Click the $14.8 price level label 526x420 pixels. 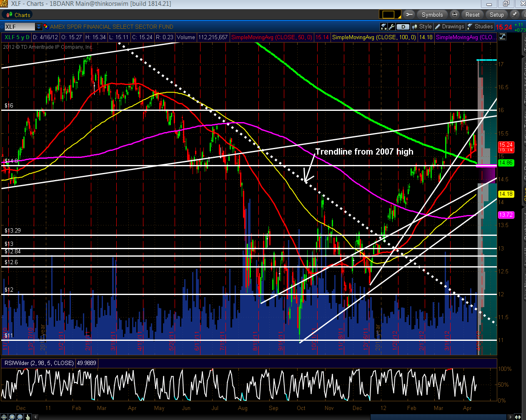pyautogui.click(x=11, y=161)
